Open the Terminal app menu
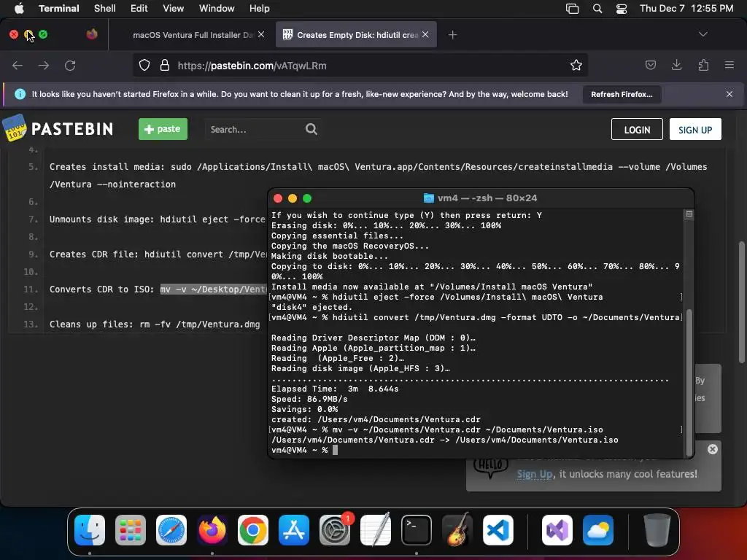The height and width of the screenshot is (560, 747). (58, 8)
